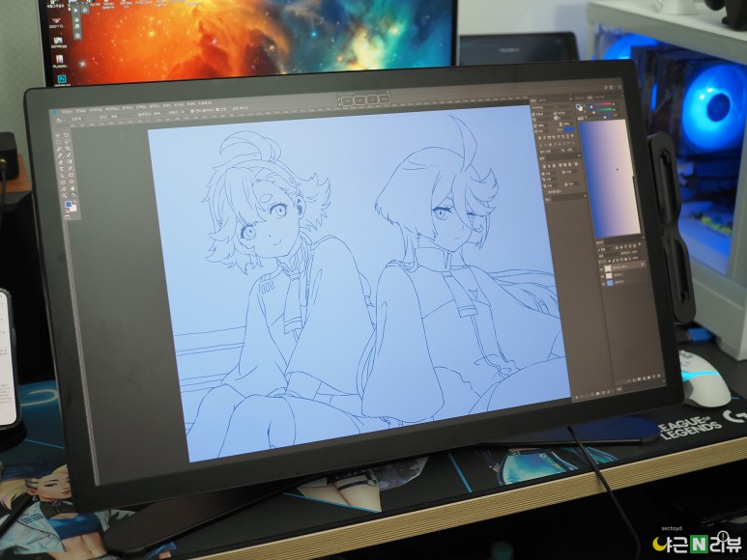Click the foreground color swatch in the toolbox

pos(68,204)
